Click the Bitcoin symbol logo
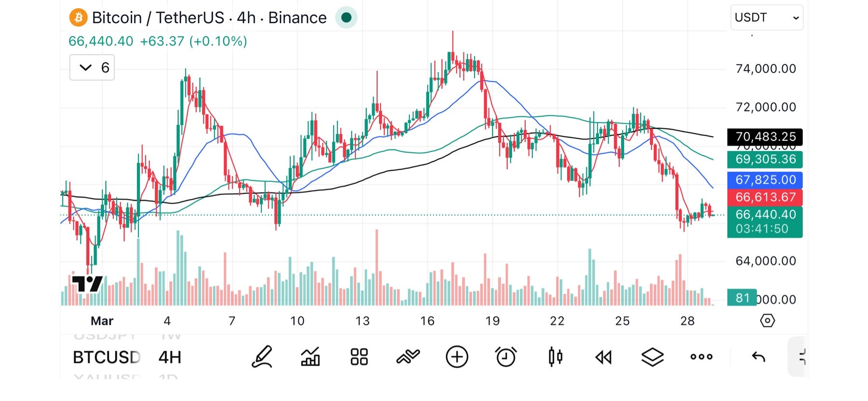This screenshot has height=401, width=868. coord(78,18)
